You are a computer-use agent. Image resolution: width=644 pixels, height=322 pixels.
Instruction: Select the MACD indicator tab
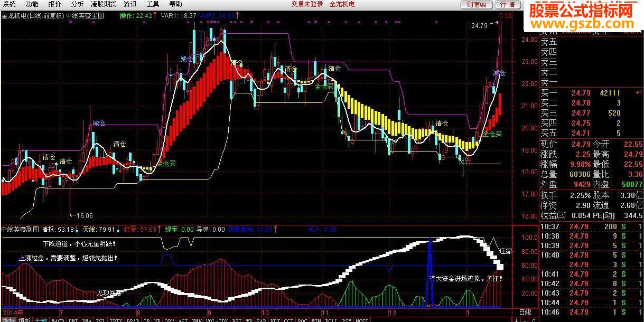click(x=57, y=319)
